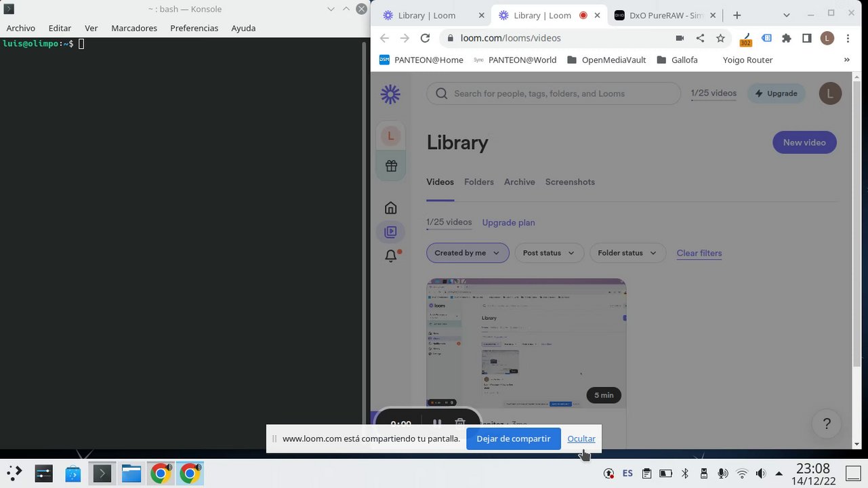Screen dimensions: 868x488
Task: Open microphone tray icon
Action: [x=723, y=473]
